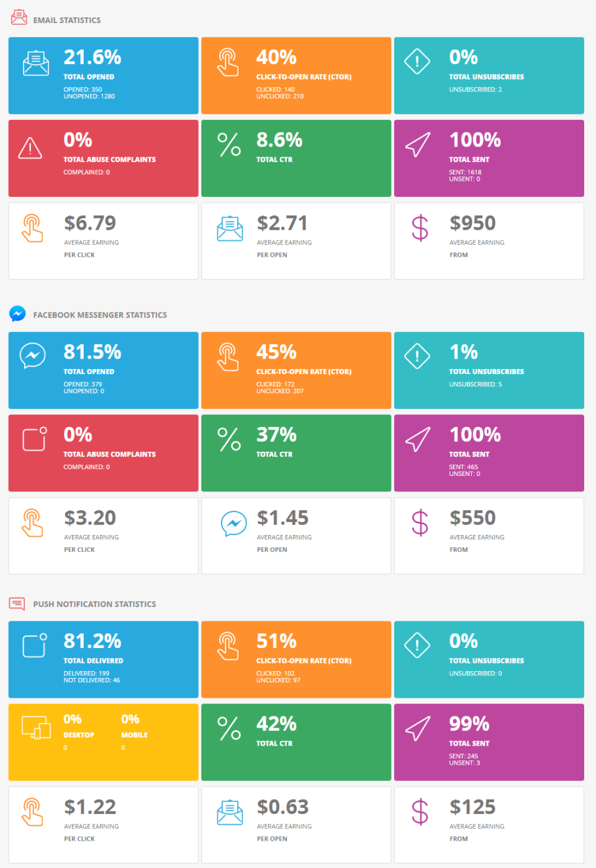Click the email Total CTR percent icon

click(x=228, y=145)
